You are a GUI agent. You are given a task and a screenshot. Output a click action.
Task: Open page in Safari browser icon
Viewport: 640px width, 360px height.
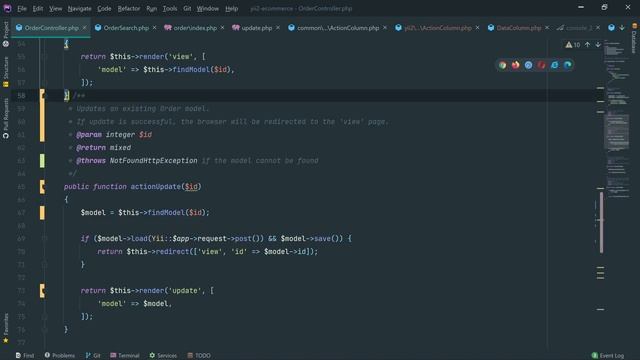coord(529,65)
